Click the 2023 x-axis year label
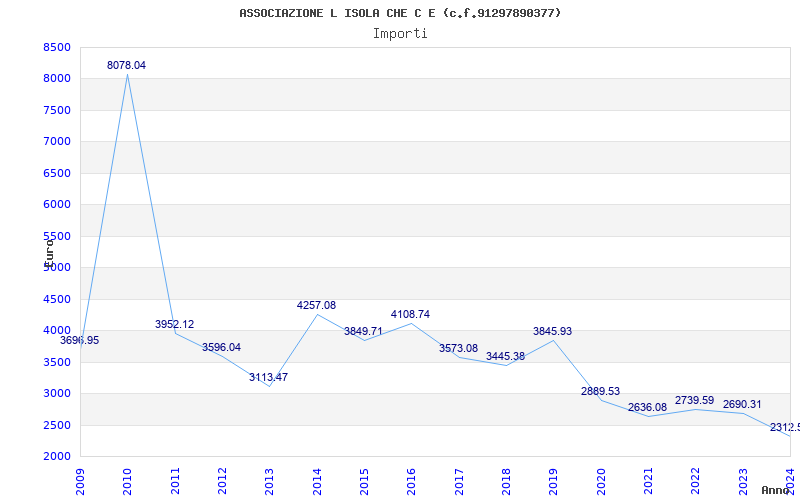The width and height of the screenshot is (800, 500). point(743,481)
